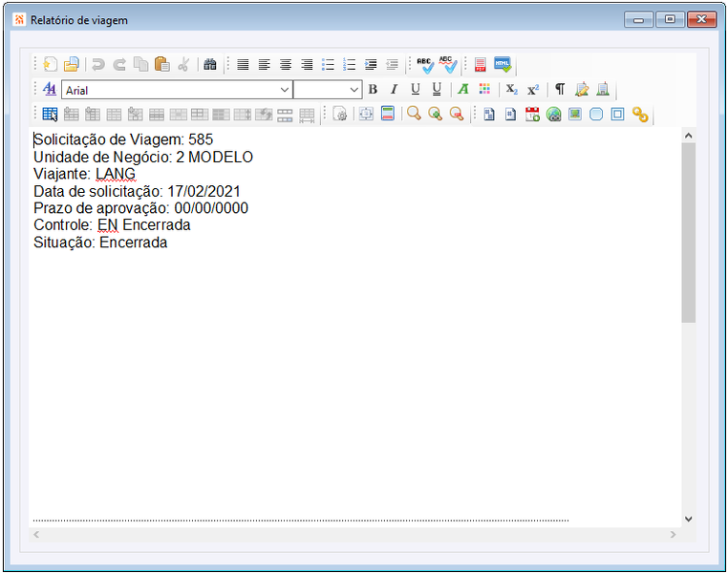The image size is (728, 573).
Task: Paste from the clipboard
Action: (162, 64)
